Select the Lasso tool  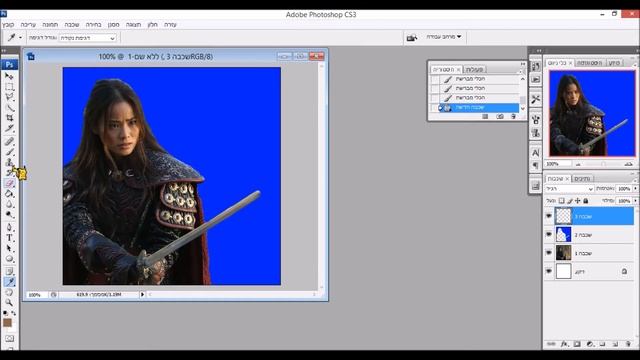pos(9,97)
